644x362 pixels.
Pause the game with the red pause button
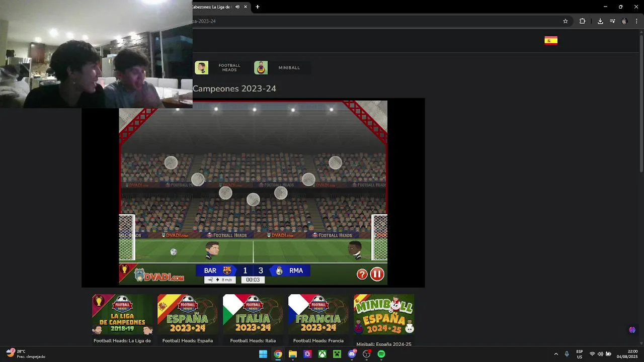point(377,274)
